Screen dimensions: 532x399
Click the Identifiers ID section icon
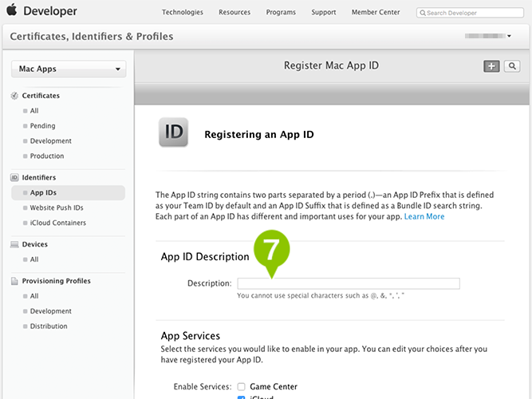[x=14, y=177]
